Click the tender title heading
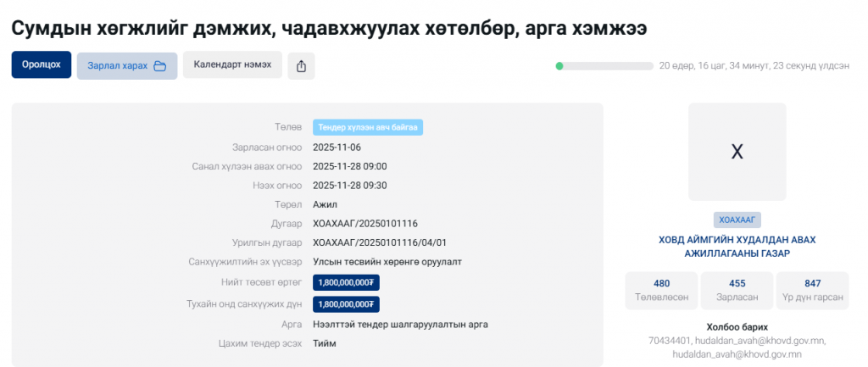The image size is (868, 367). tap(329, 27)
